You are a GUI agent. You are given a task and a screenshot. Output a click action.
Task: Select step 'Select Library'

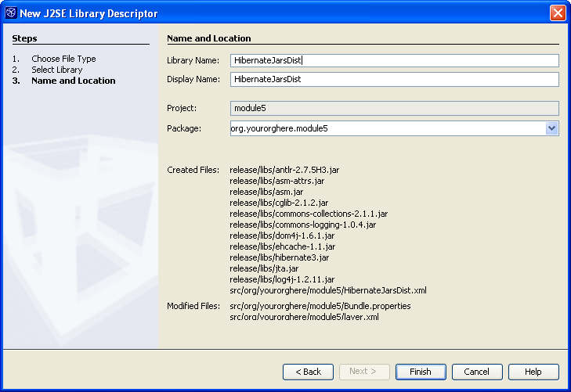pos(57,70)
